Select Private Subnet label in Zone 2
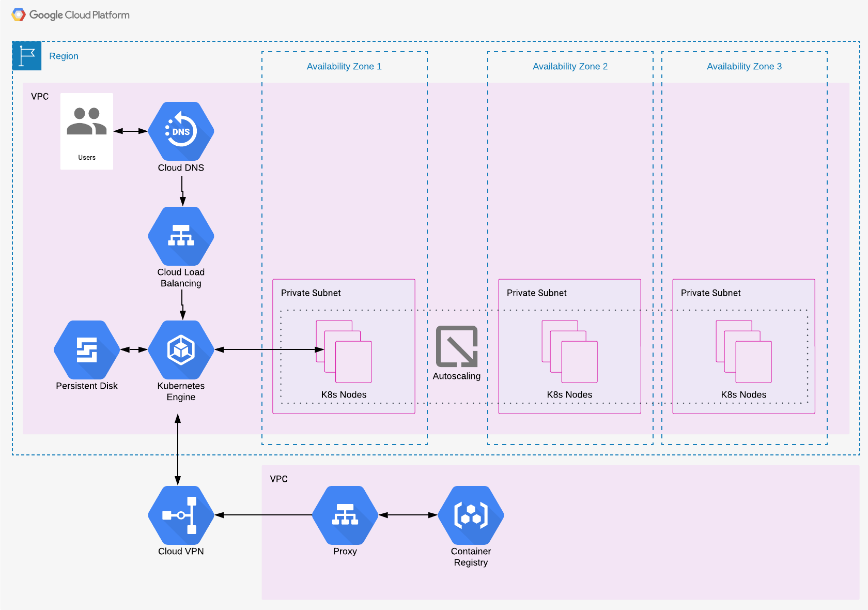Image resolution: width=868 pixels, height=610 pixels. [x=537, y=293]
